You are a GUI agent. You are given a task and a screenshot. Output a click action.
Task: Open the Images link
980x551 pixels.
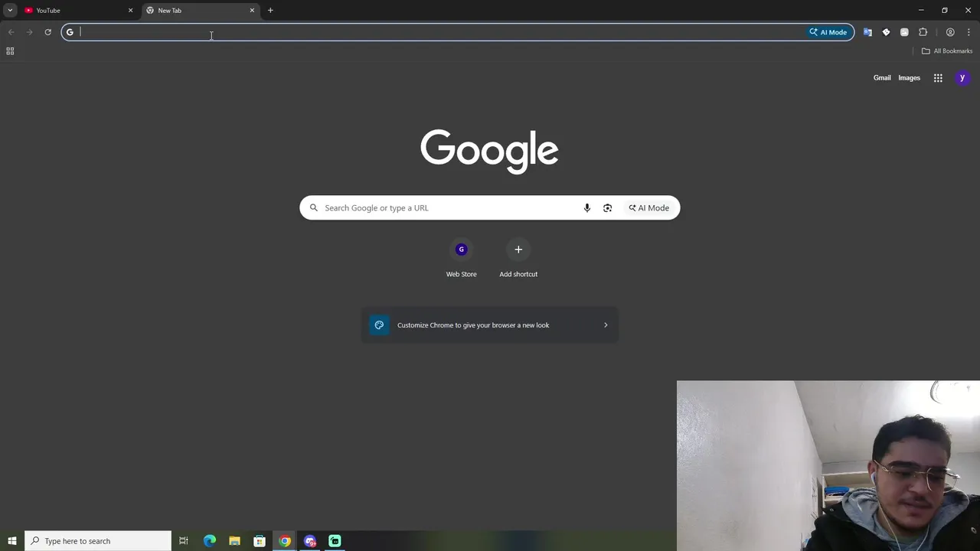click(x=909, y=78)
